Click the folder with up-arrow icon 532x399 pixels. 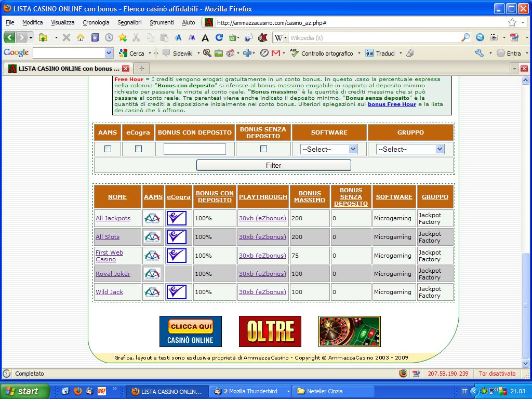[43, 37]
